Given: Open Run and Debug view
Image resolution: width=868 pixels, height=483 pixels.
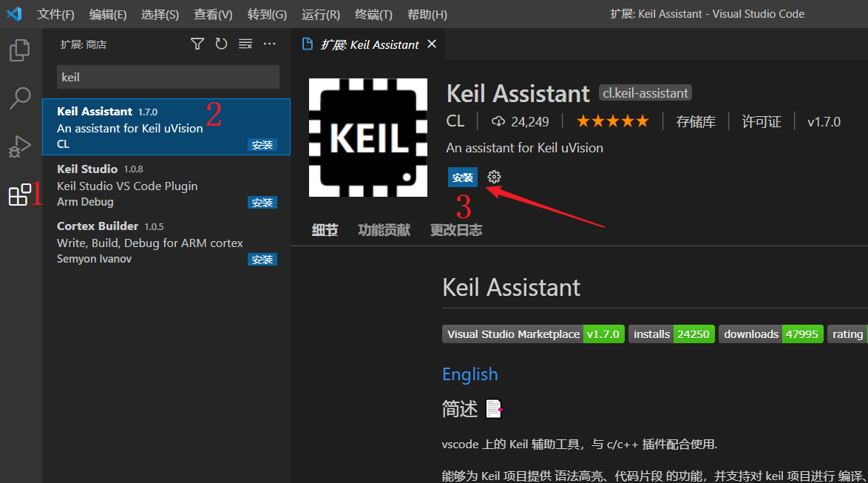Looking at the screenshot, I should 19,146.
